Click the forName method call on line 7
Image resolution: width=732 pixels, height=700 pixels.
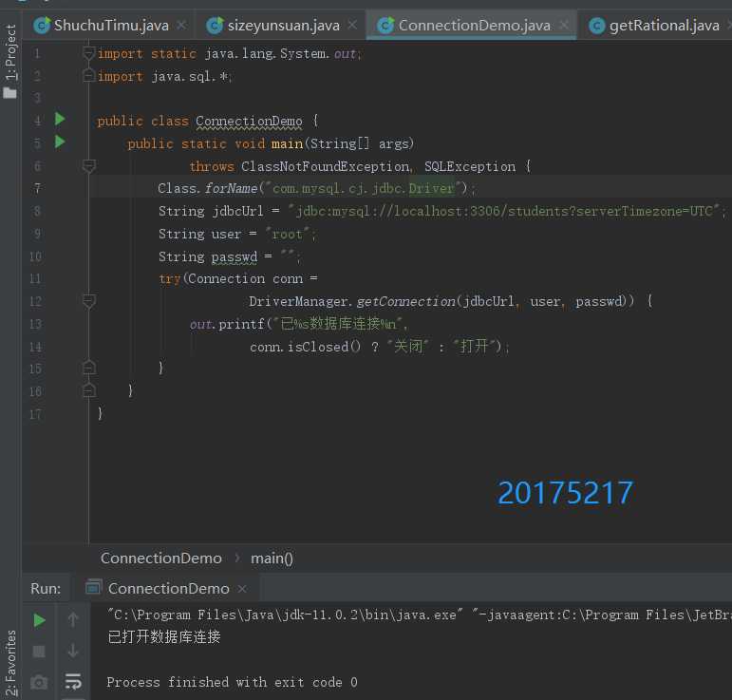click(x=231, y=189)
